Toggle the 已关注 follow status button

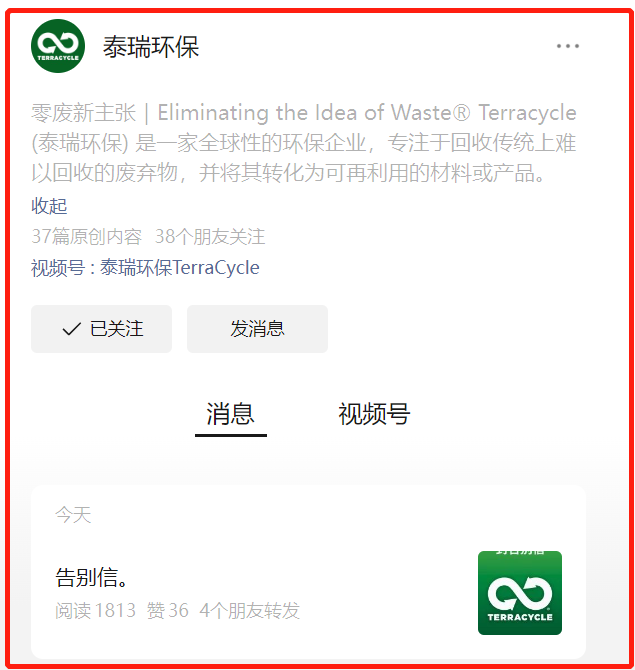pyautogui.click(x=101, y=329)
